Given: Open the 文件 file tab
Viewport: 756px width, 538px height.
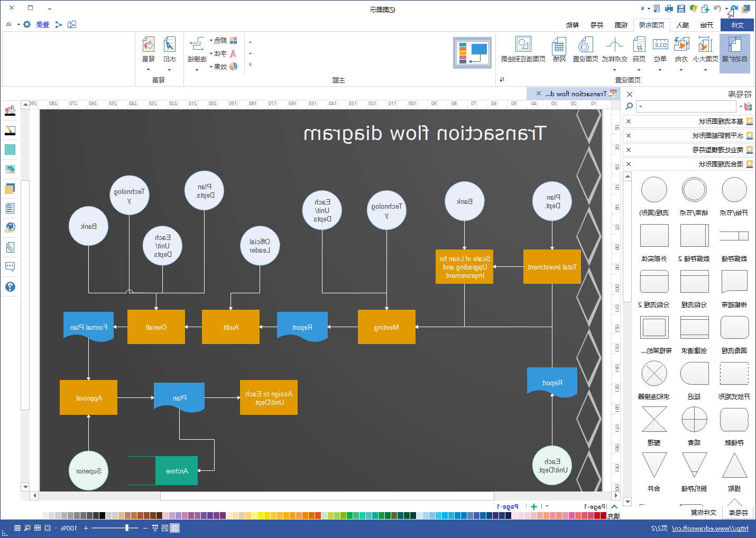Looking at the screenshot, I should [737, 25].
